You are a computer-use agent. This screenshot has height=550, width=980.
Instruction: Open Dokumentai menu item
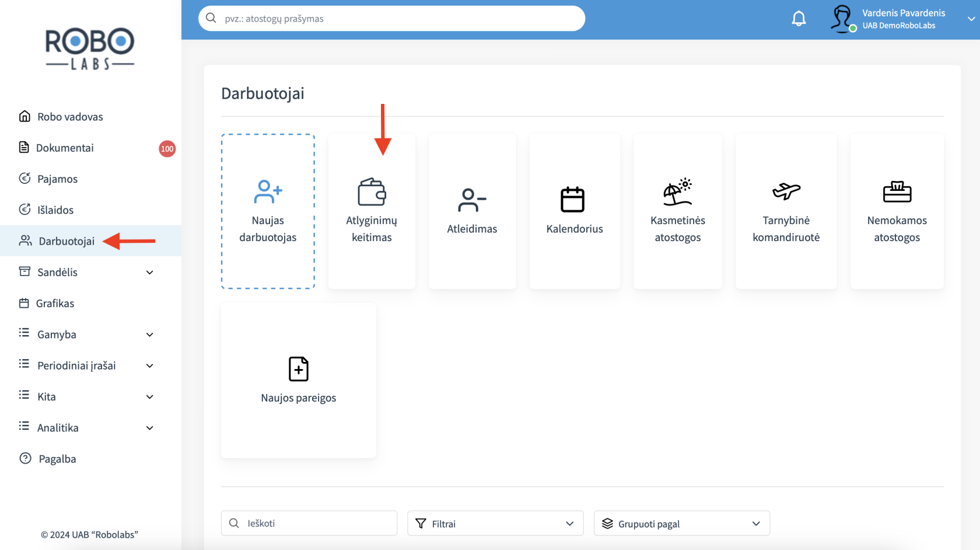pyautogui.click(x=90, y=148)
